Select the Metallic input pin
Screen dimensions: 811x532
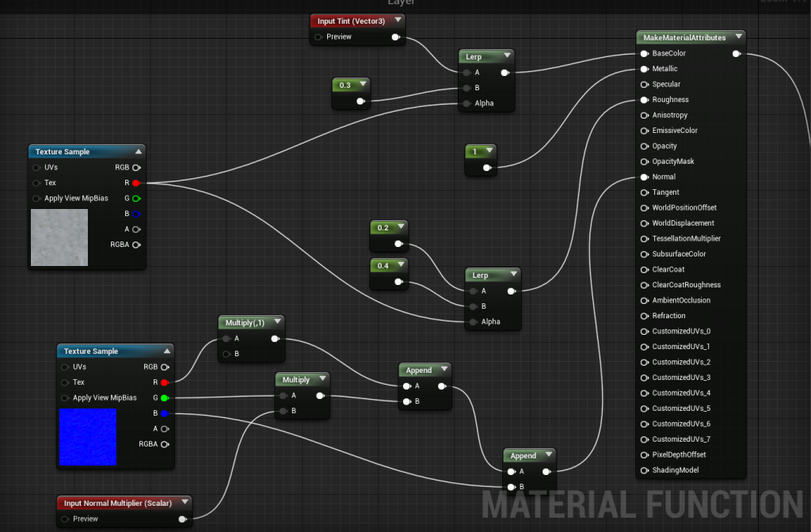(645, 69)
